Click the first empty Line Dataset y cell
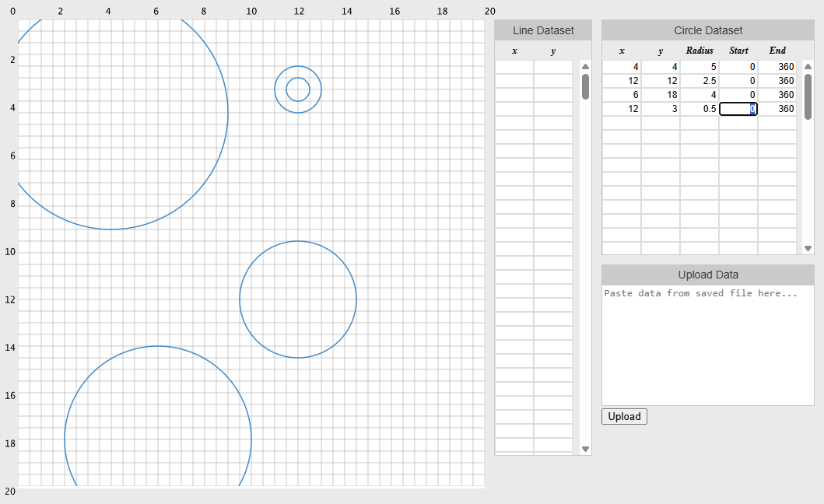 coord(553,67)
